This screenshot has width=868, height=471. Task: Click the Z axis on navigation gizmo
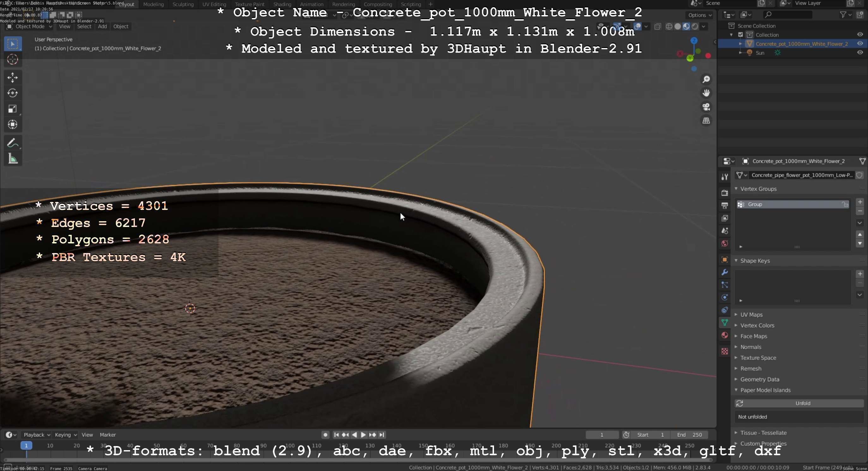point(694,40)
